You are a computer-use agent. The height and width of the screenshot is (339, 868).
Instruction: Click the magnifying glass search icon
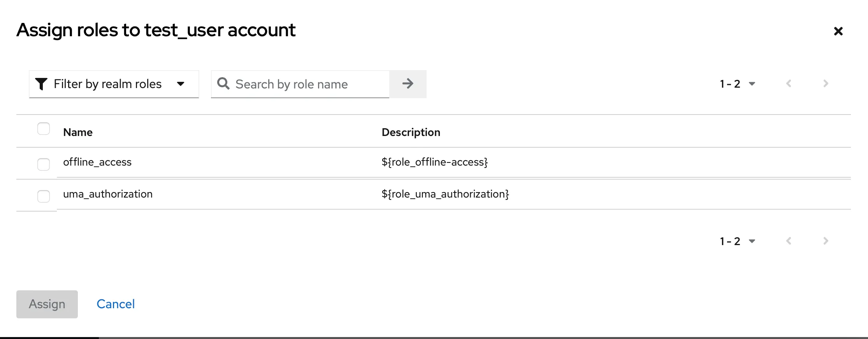coord(223,83)
